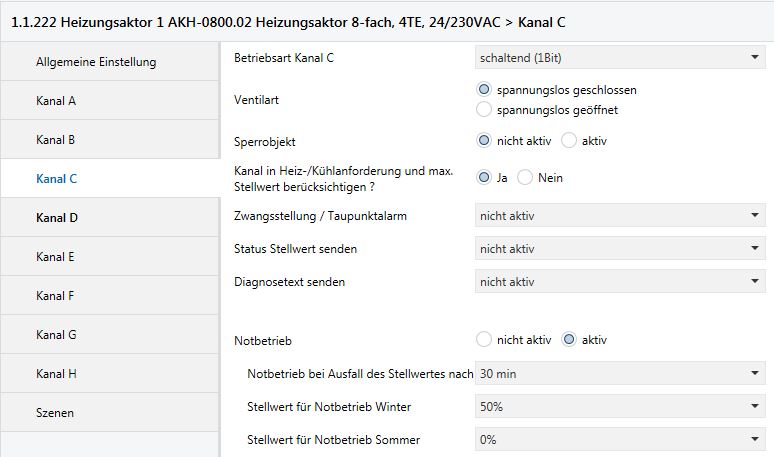Open Stellwert für Notbetrieb Winter dropdown

coord(619,407)
